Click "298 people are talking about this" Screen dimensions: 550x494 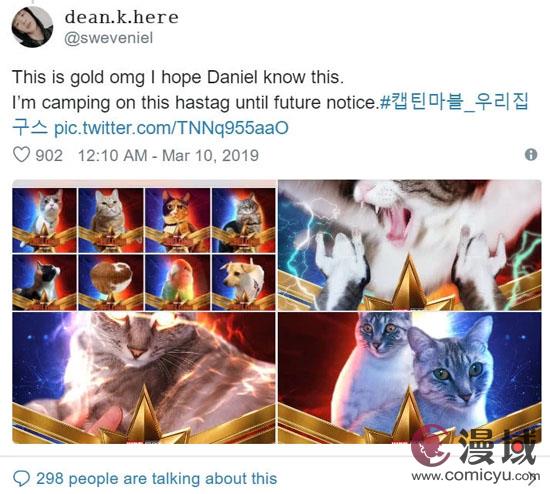click(156, 479)
